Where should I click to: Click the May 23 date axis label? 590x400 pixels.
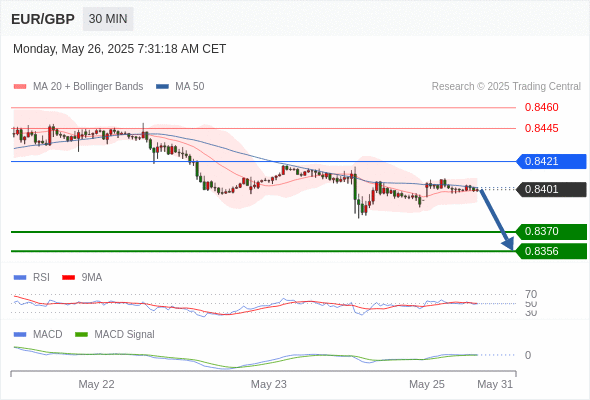(269, 384)
